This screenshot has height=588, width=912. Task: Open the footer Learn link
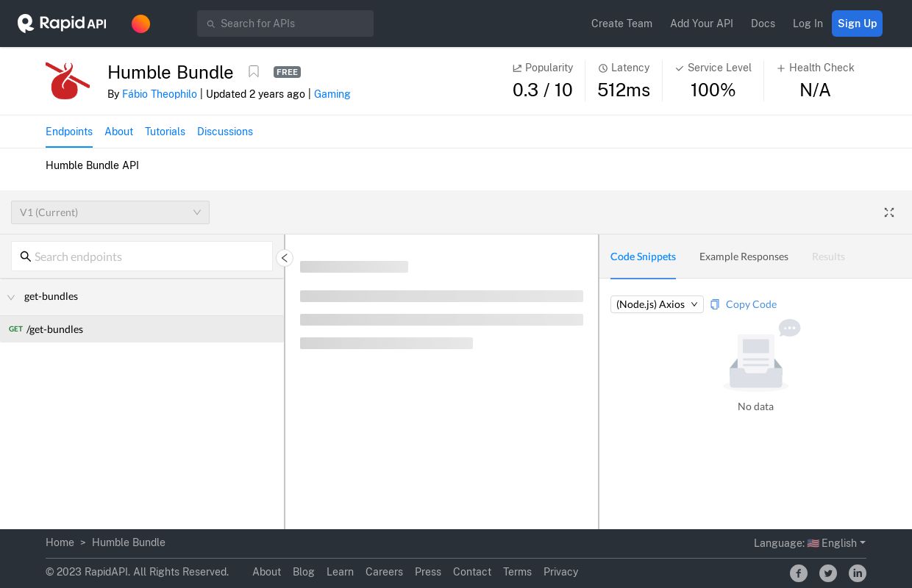click(x=340, y=572)
